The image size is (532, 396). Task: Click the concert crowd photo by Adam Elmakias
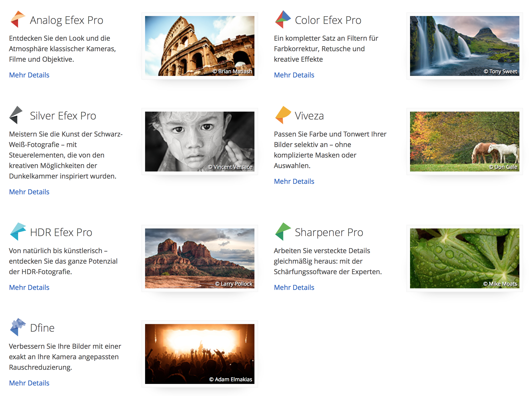[199, 354]
